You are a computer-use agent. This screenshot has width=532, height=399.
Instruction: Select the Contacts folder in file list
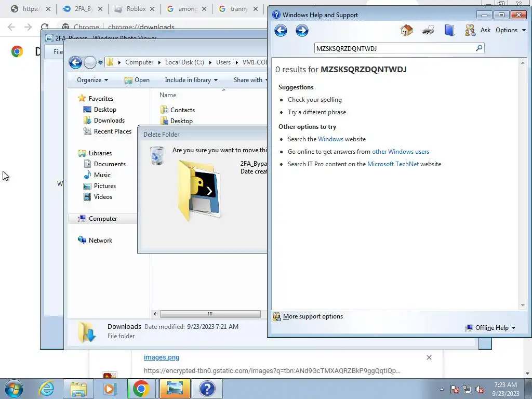tap(182, 110)
